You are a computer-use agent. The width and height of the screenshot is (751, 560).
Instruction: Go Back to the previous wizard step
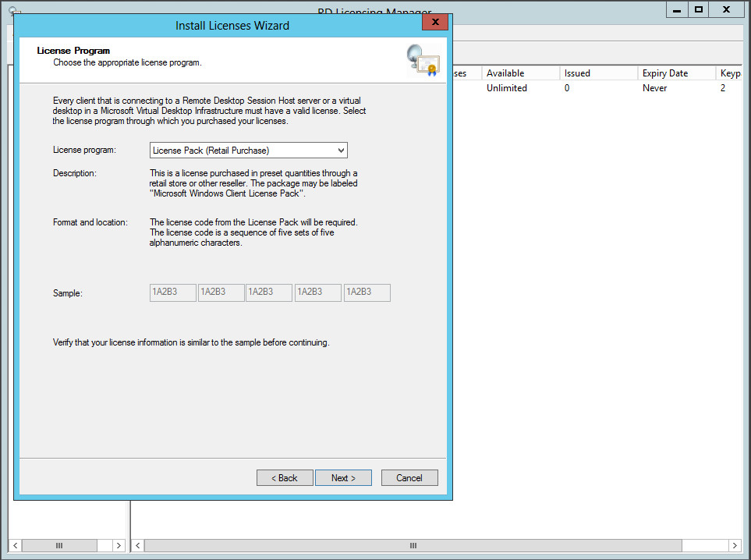(x=285, y=477)
